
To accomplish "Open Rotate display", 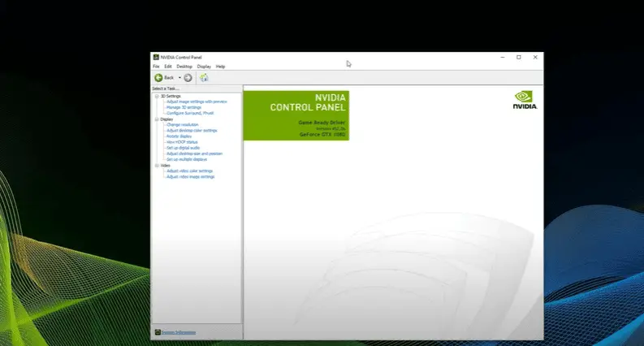I will coord(179,136).
